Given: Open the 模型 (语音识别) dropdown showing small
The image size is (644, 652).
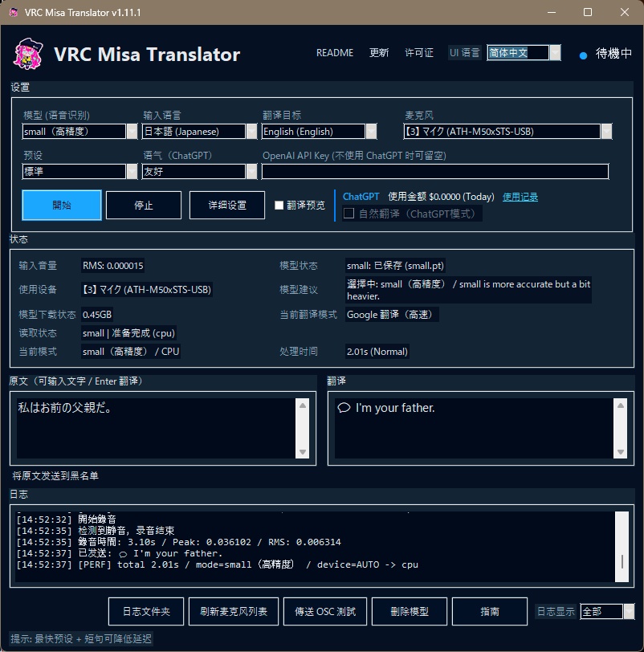Looking at the screenshot, I should [x=79, y=132].
